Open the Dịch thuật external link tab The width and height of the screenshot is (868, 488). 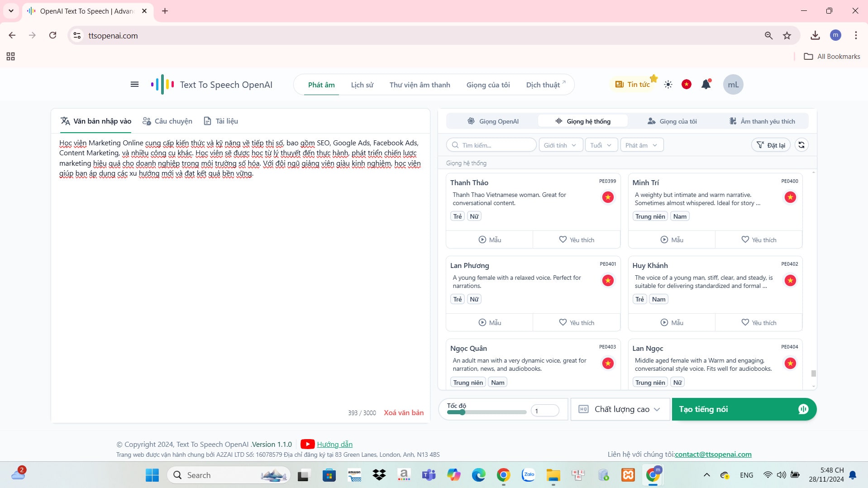[545, 85]
